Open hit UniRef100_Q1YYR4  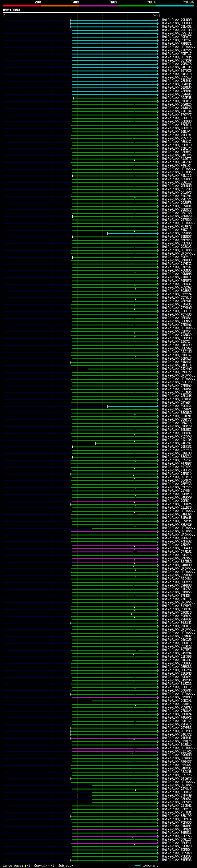176,294
